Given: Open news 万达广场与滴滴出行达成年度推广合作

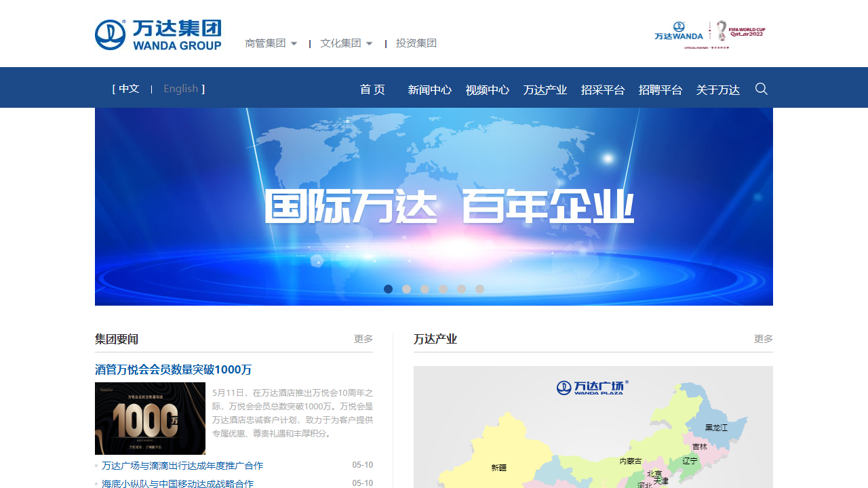Looking at the screenshot, I should click(182, 466).
